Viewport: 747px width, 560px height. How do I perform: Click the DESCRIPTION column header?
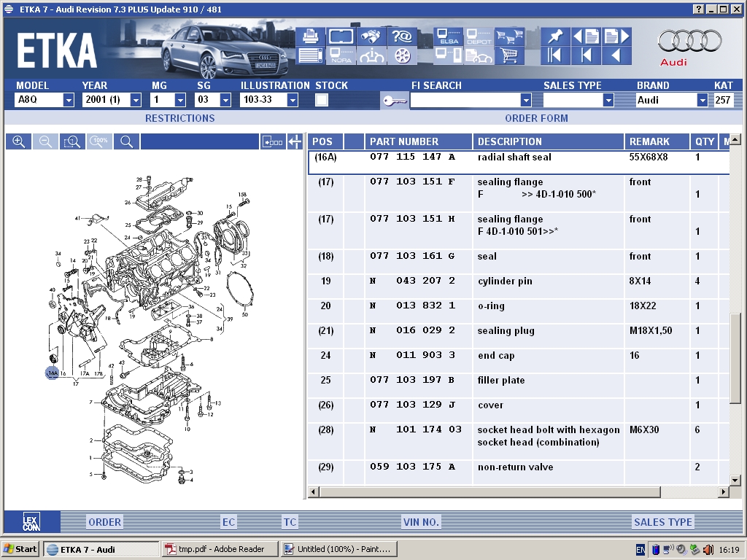click(549, 141)
